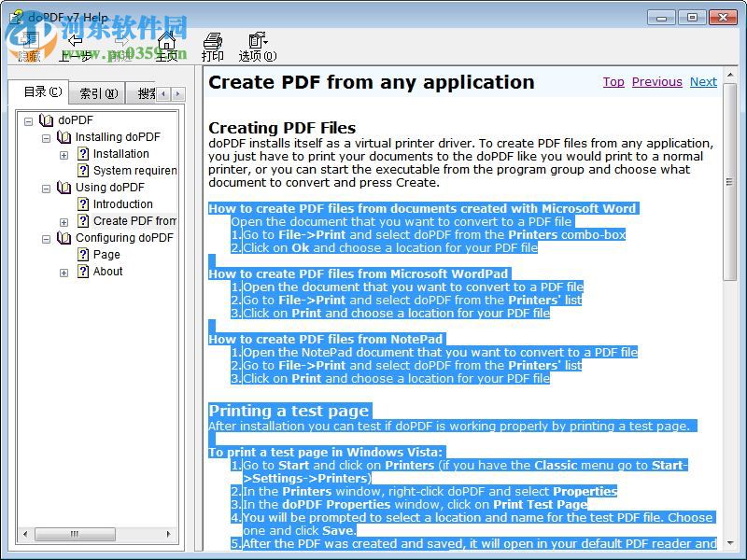Click the Top link
This screenshot has height=560, width=747.
pyautogui.click(x=613, y=81)
